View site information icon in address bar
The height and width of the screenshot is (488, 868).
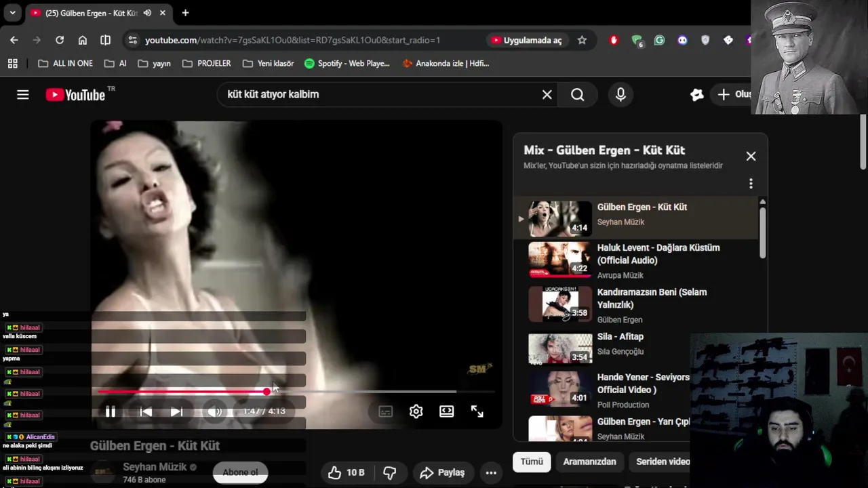click(x=133, y=40)
